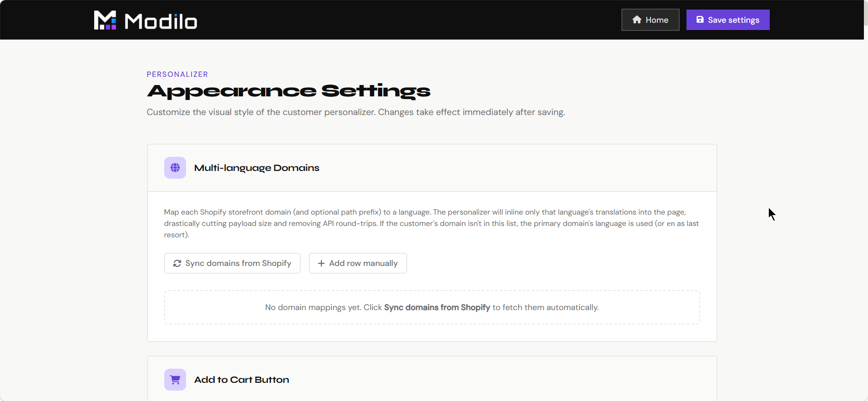The image size is (868, 401).
Task: Click the PERSONALIZER label
Action: (x=177, y=74)
